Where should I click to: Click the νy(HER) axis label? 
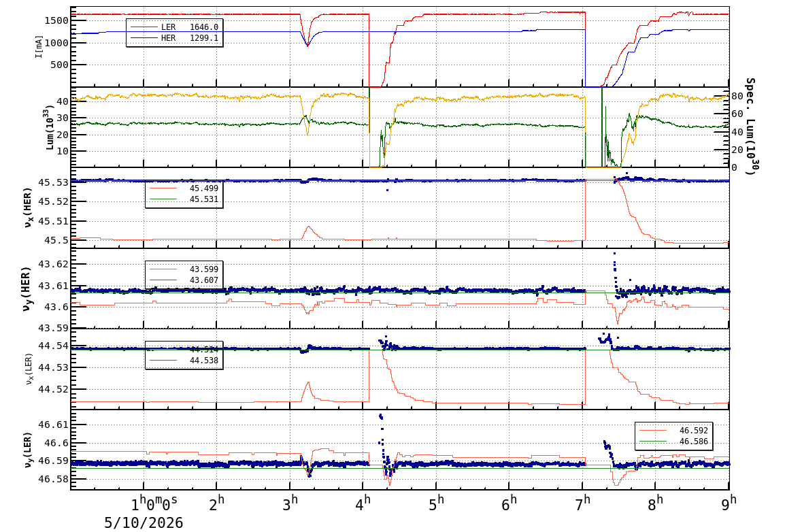click(27, 288)
